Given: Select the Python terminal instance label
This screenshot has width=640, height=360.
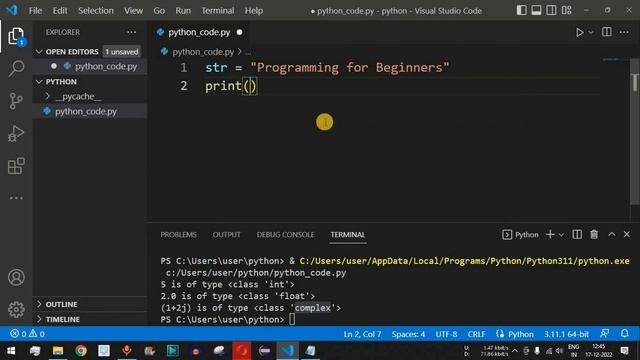Looking at the screenshot, I should (x=520, y=235).
